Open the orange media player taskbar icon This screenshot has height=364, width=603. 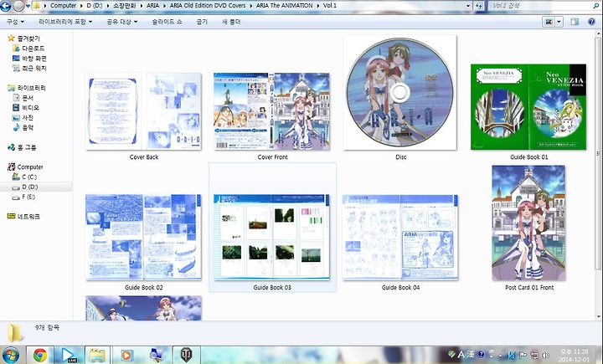[x=126, y=355]
